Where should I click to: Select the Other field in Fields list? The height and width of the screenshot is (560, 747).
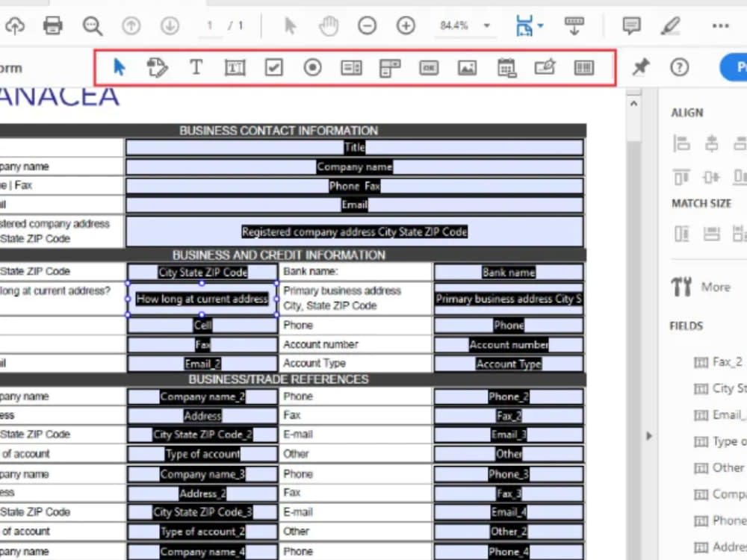(x=719, y=468)
